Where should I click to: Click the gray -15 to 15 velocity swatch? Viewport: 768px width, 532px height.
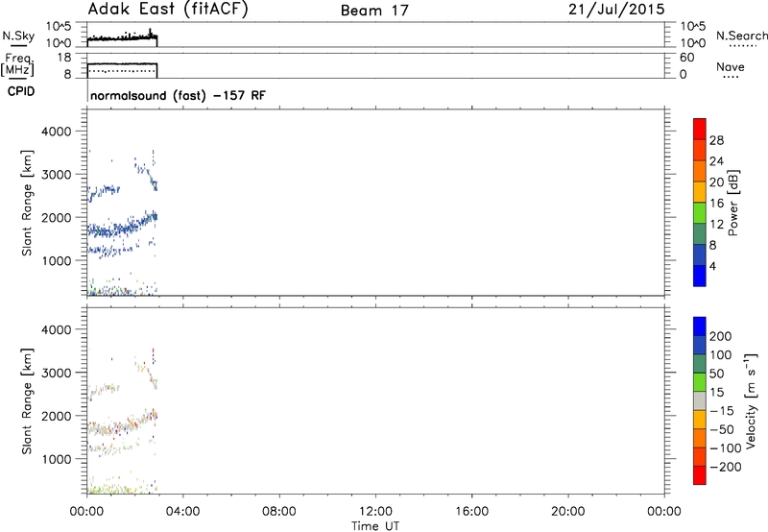(x=700, y=400)
